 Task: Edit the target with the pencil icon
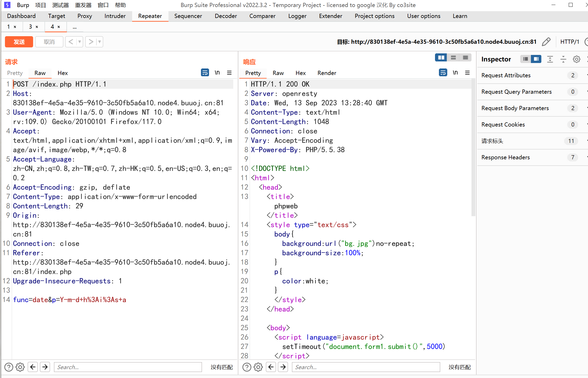click(x=546, y=42)
